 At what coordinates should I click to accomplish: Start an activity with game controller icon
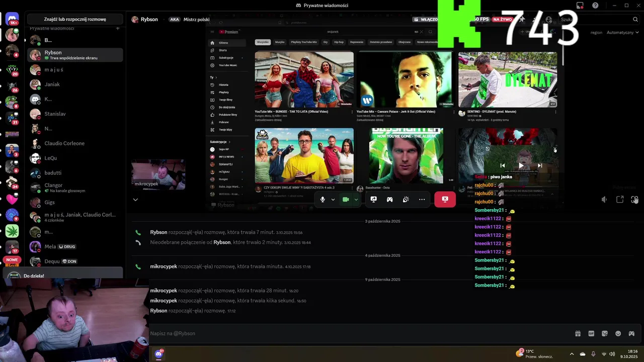pyautogui.click(x=389, y=200)
